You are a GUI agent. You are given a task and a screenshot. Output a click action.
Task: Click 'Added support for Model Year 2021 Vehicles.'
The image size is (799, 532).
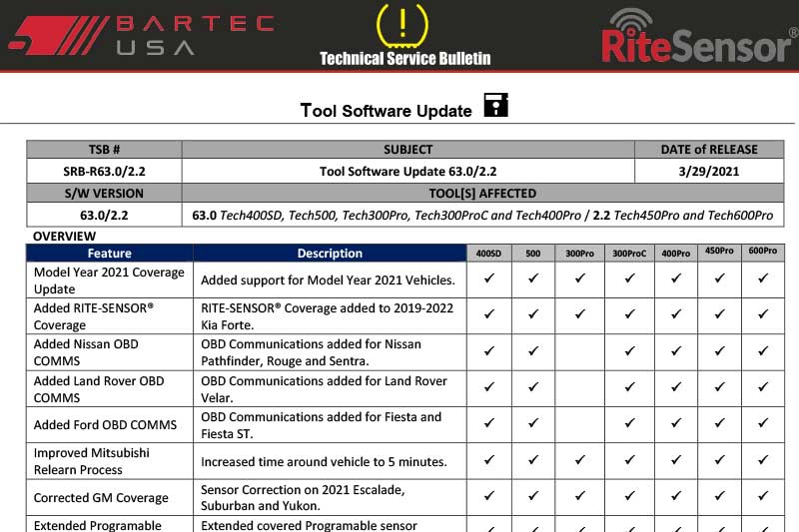(x=328, y=280)
